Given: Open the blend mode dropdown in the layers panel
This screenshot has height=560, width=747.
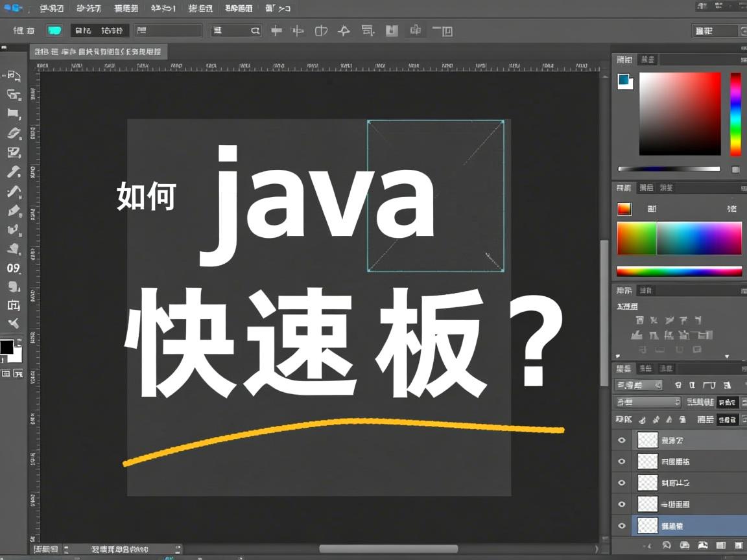Looking at the screenshot, I should pos(648,402).
